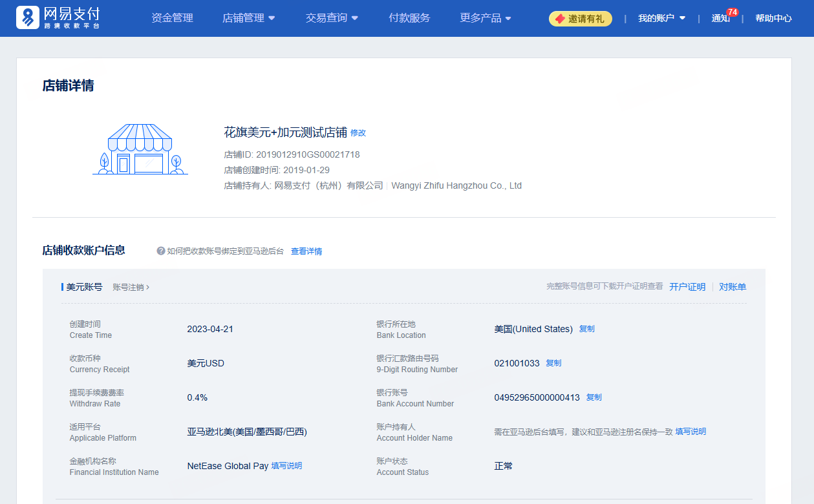点击修改店铺名称链接

pos(358,133)
